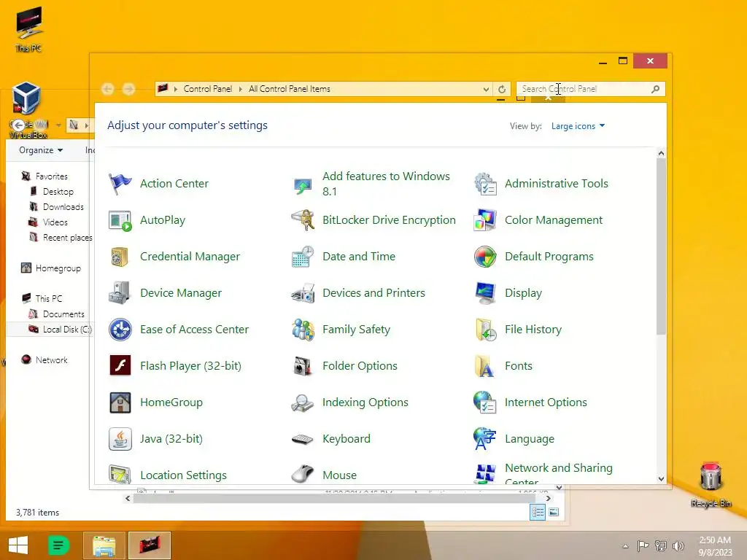Click the scroll down arrow in Control Panel
This screenshot has height=560, width=747.
(661, 478)
